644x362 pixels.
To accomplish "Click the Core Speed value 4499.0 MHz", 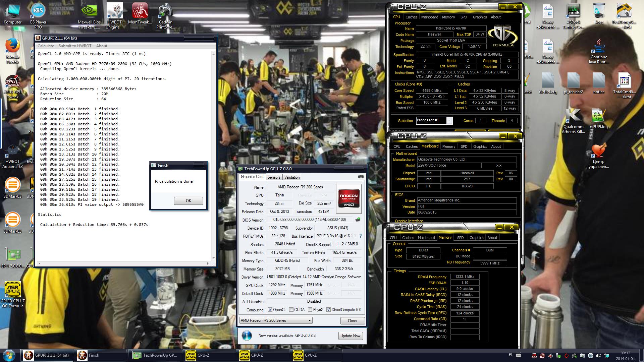I will [432, 90].
